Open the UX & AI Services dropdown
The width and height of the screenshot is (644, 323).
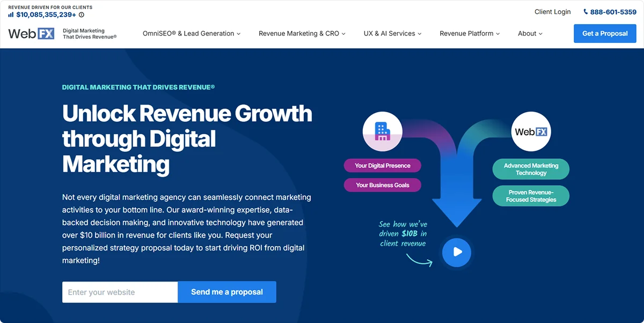tap(392, 33)
